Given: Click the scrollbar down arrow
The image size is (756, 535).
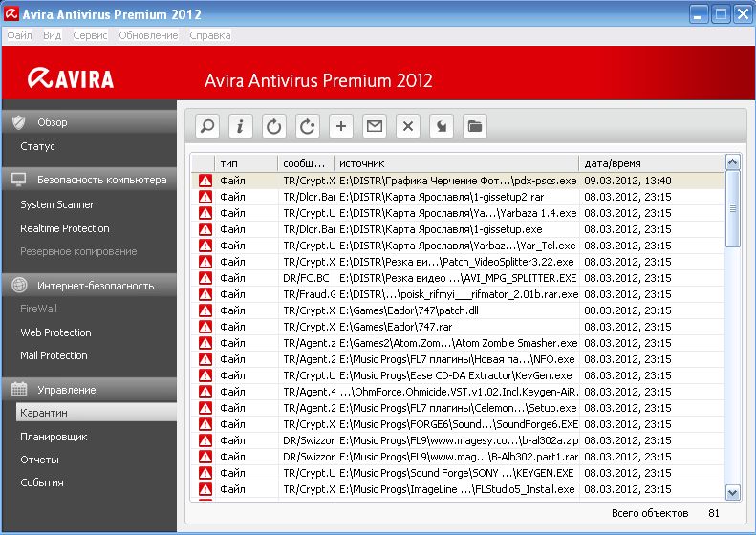Looking at the screenshot, I should (x=732, y=493).
